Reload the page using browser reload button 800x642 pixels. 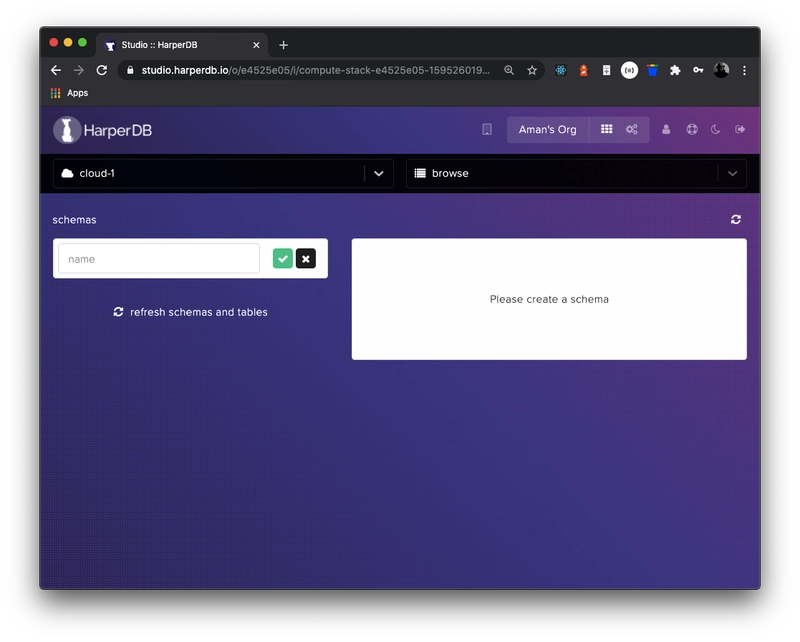(102, 70)
